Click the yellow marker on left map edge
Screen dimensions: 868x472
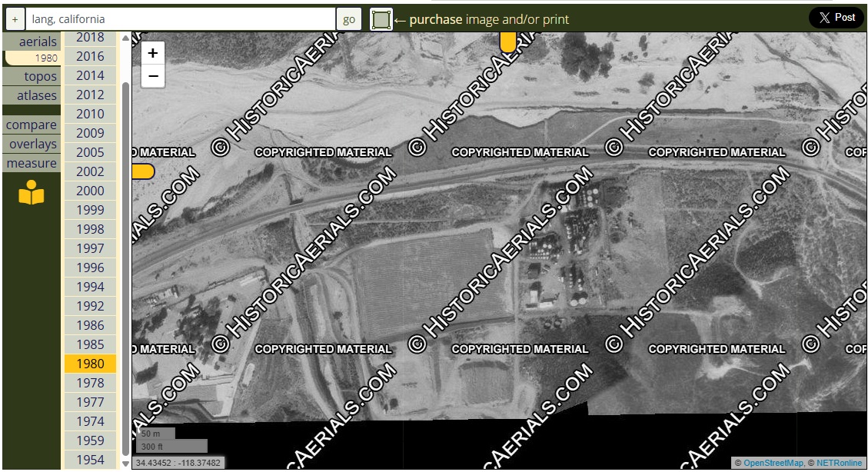pos(142,171)
